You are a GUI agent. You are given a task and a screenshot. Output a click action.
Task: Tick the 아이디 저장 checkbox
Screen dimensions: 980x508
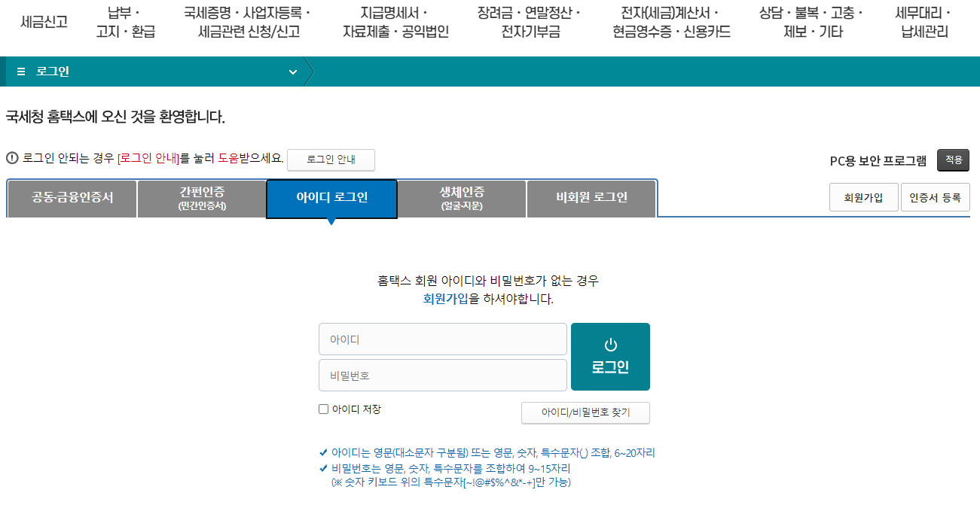click(324, 409)
